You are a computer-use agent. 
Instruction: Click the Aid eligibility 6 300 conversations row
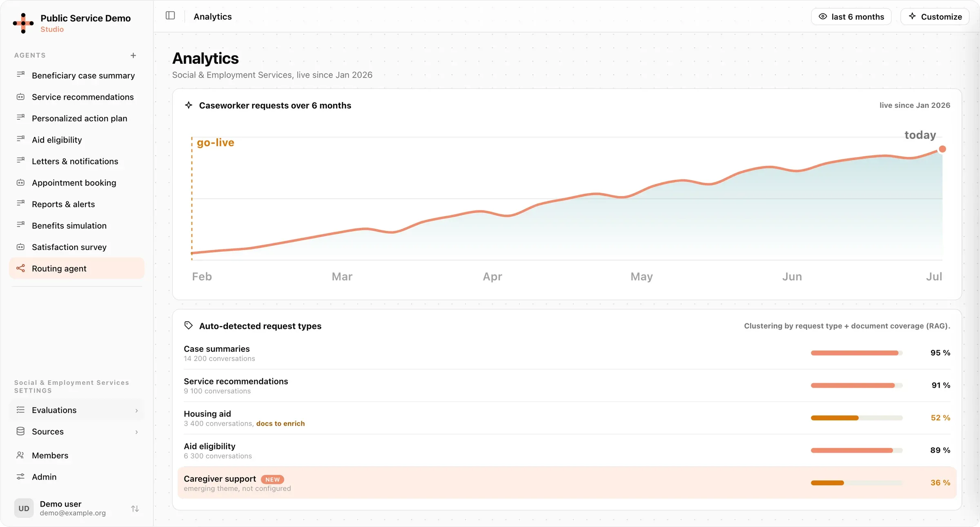[x=567, y=450]
